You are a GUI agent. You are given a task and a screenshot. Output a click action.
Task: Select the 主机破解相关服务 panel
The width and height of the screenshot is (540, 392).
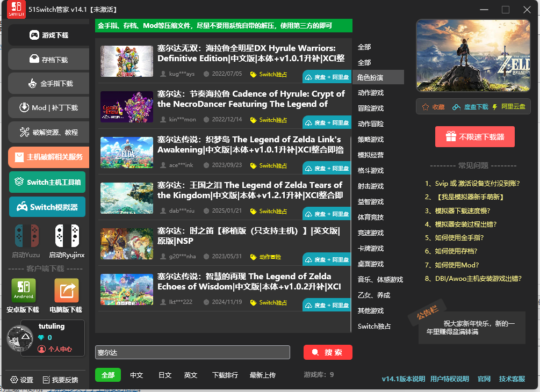click(x=47, y=157)
